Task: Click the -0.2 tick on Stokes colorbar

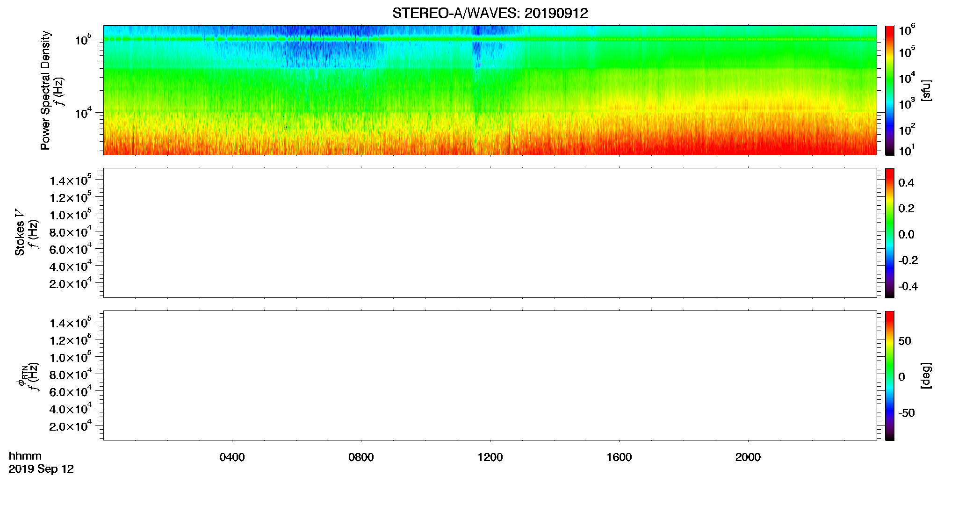Action: [908, 260]
